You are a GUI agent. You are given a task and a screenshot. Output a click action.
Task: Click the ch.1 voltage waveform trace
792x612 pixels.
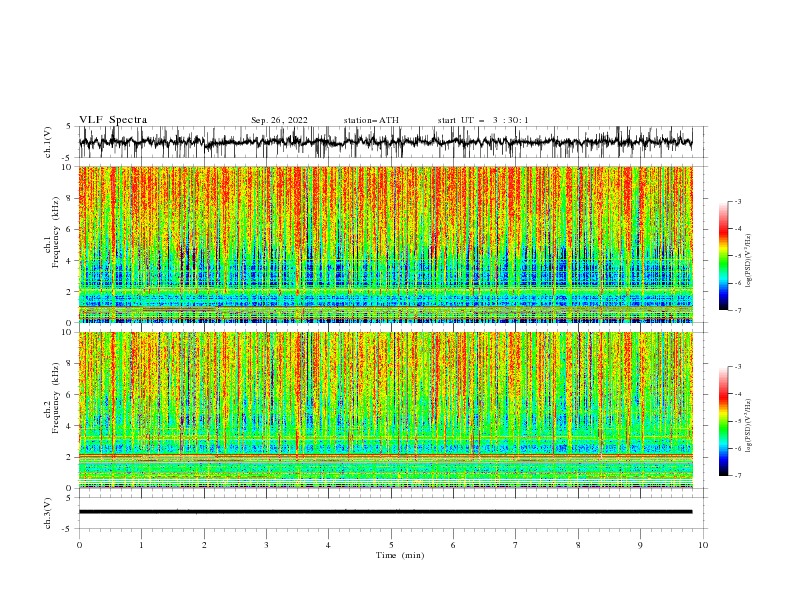(x=385, y=142)
